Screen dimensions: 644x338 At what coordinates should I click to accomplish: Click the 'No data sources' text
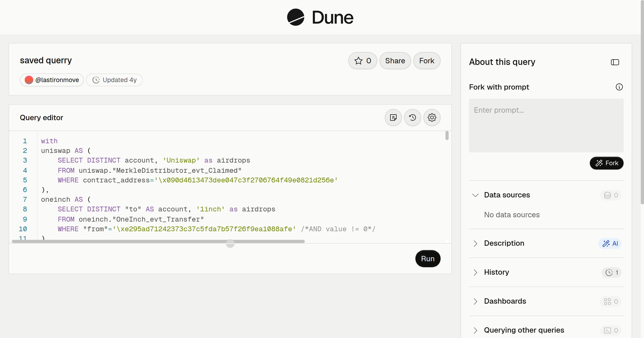point(512,215)
